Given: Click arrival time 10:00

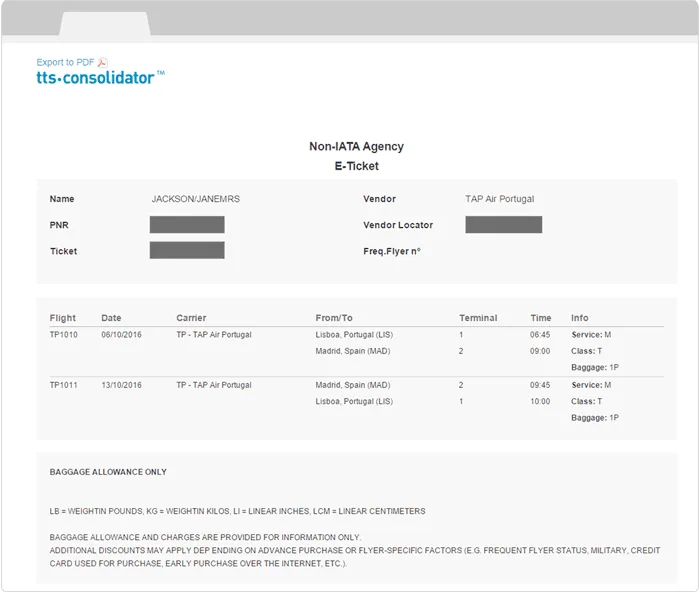Looking at the screenshot, I should (540, 401).
